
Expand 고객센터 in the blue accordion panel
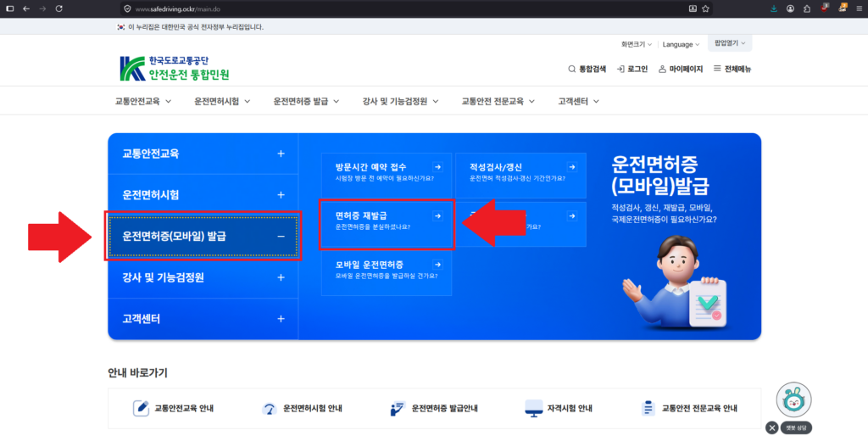(x=203, y=319)
